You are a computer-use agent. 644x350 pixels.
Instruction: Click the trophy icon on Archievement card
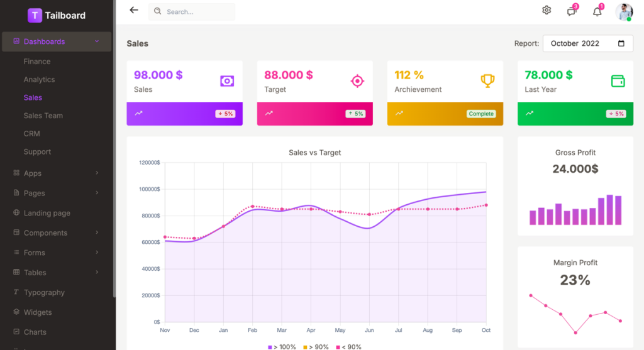(487, 81)
